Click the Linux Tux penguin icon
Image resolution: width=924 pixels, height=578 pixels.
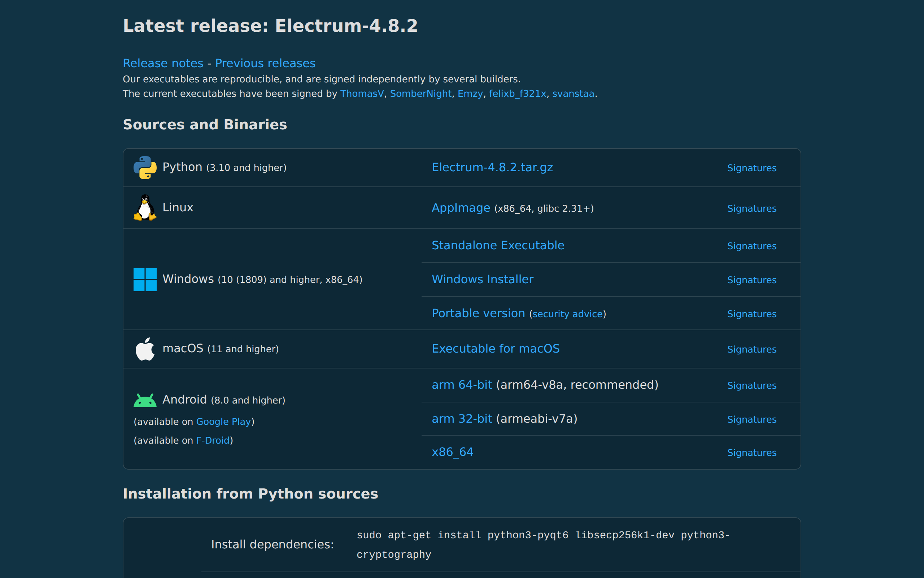[145, 208]
